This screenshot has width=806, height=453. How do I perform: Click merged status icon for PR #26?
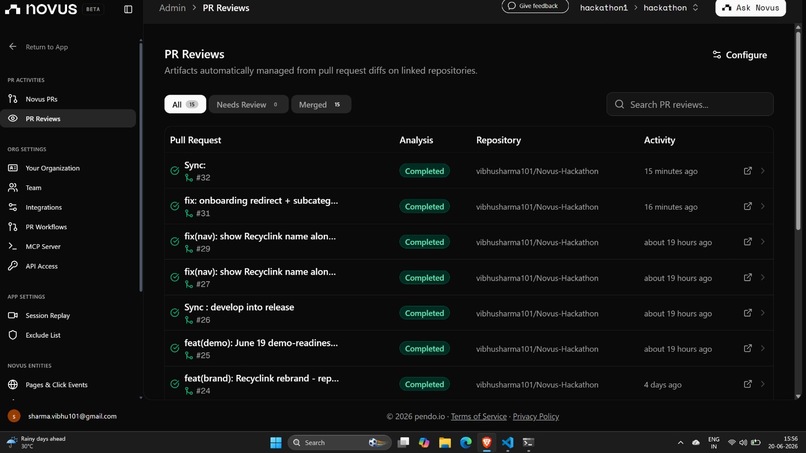(x=175, y=313)
